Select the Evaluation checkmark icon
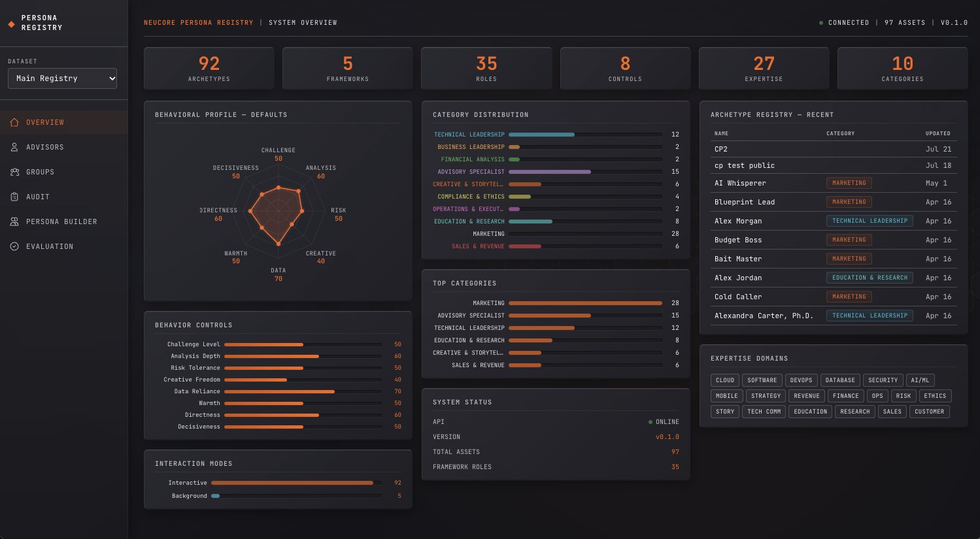Image resolution: width=980 pixels, height=539 pixels. coord(14,246)
